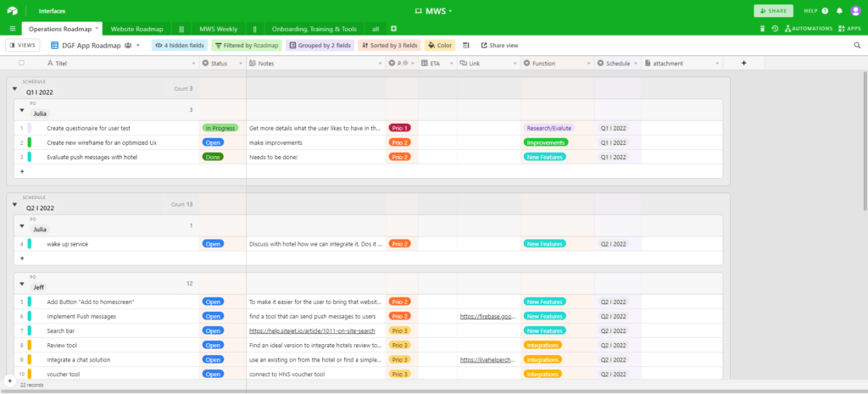868x394 pixels.
Task: Open the notifications bell
Action: point(839,11)
